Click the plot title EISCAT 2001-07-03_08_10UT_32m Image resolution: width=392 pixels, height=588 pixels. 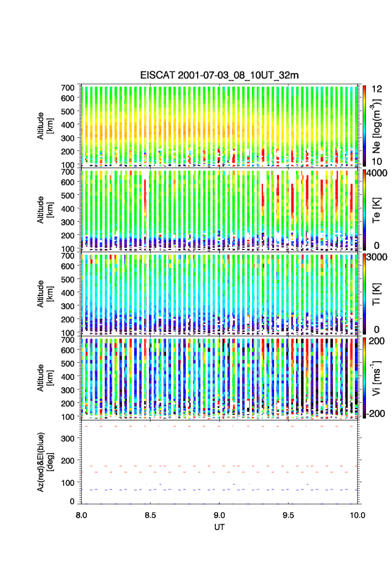pos(219,75)
